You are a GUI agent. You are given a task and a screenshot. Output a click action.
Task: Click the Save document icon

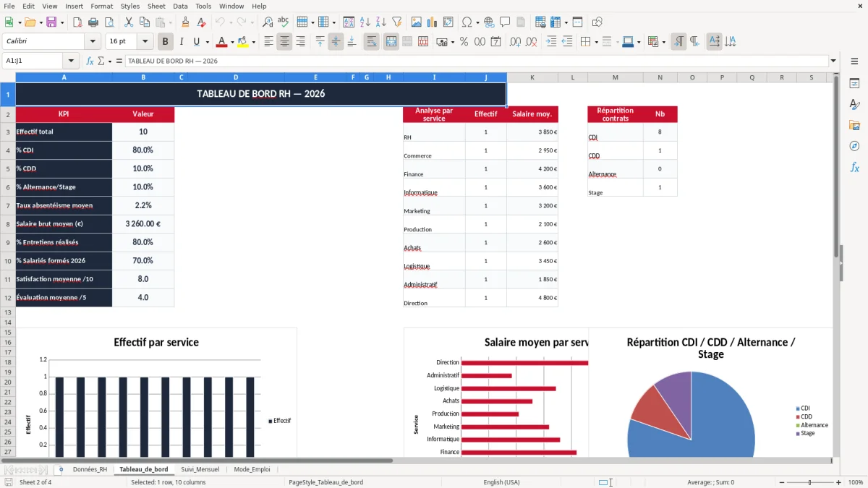click(51, 22)
